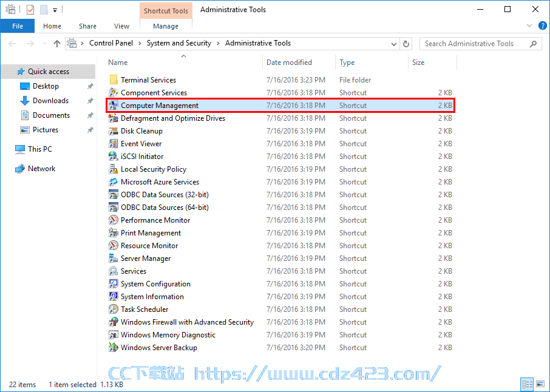550x392 pixels.
Task: Click the Up one level arrow
Action: [57, 44]
